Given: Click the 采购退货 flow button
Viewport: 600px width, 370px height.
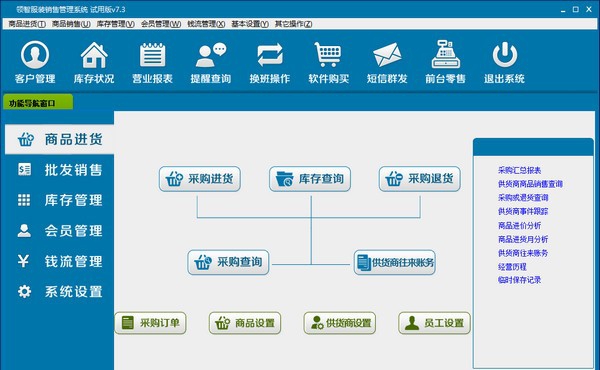Looking at the screenshot, I should pyautogui.click(x=420, y=179).
